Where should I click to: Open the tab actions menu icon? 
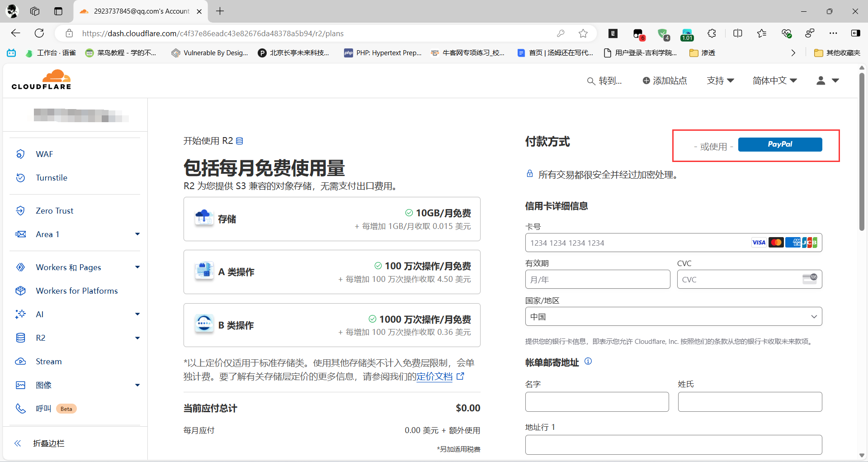58,11
